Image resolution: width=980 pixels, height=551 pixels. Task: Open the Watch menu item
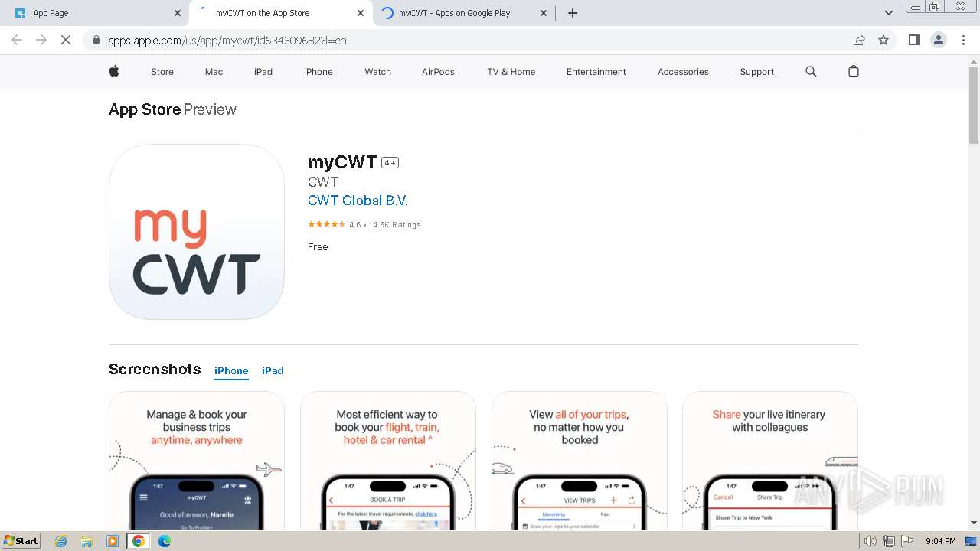pyautogui.click(x=377, y=71)
